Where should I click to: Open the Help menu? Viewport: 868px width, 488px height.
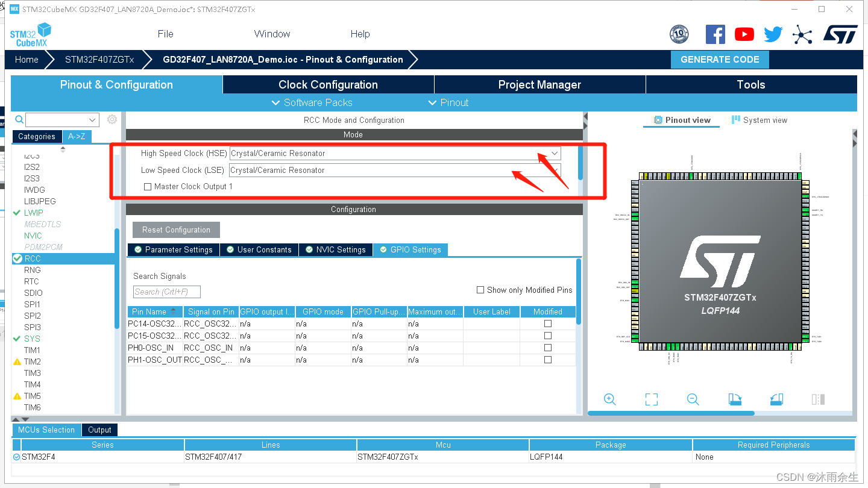(360, 34)
